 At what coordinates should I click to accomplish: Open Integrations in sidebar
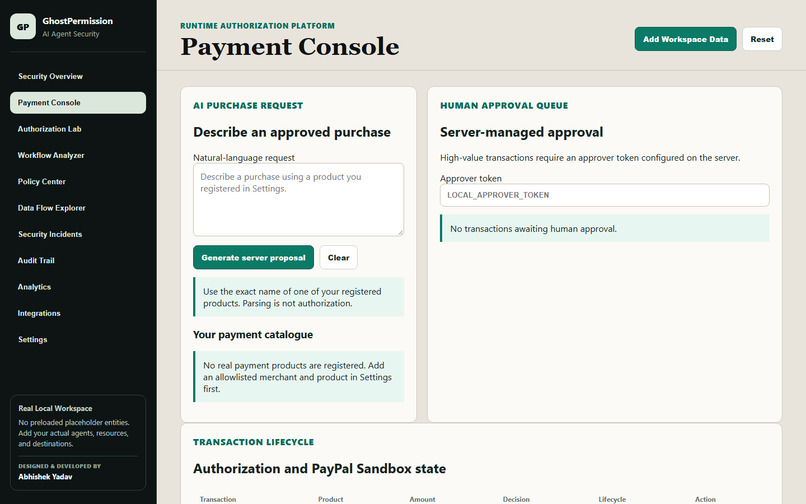(78, 313)
